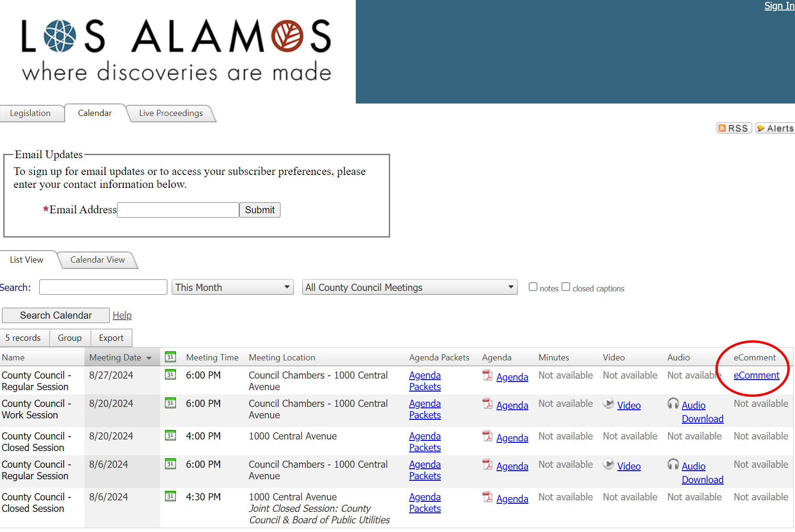Open Agenda Packets for 8/6/2024 Regular Session

pos(425,470)
